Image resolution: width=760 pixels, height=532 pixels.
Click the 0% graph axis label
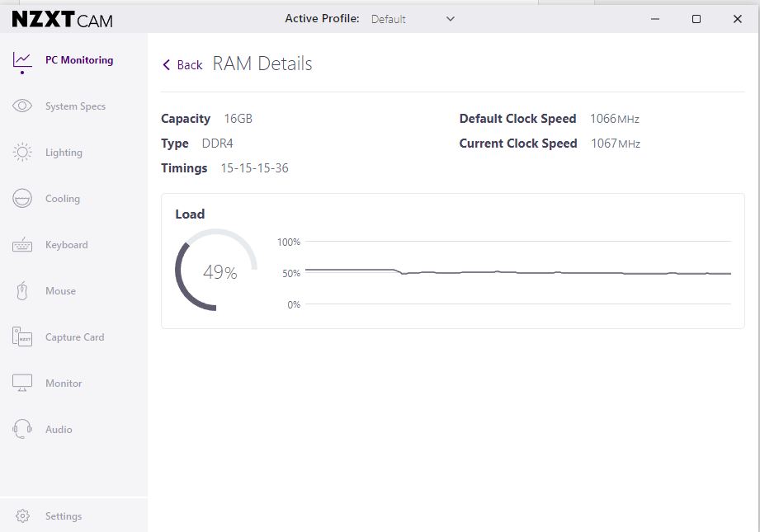[294, 304]
